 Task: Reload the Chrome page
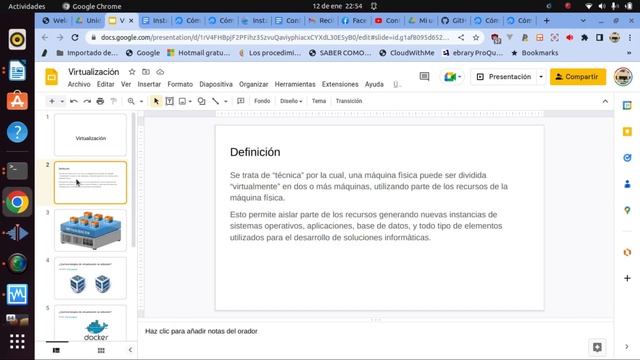75,38
